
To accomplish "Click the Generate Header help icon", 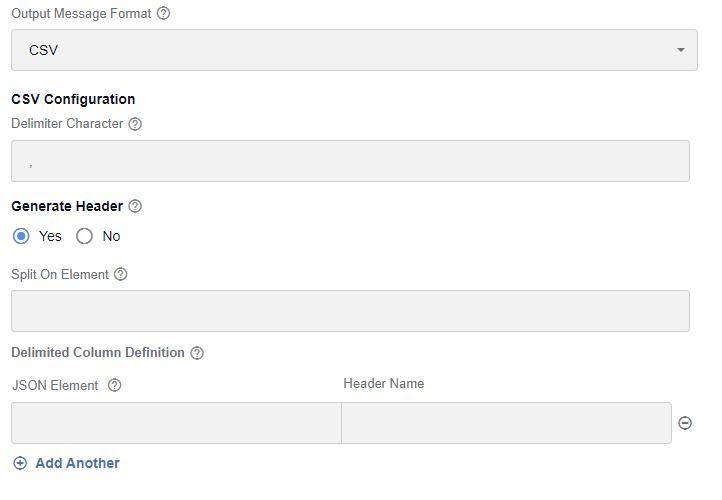I will pyautogui.click(x=135, y=206).
